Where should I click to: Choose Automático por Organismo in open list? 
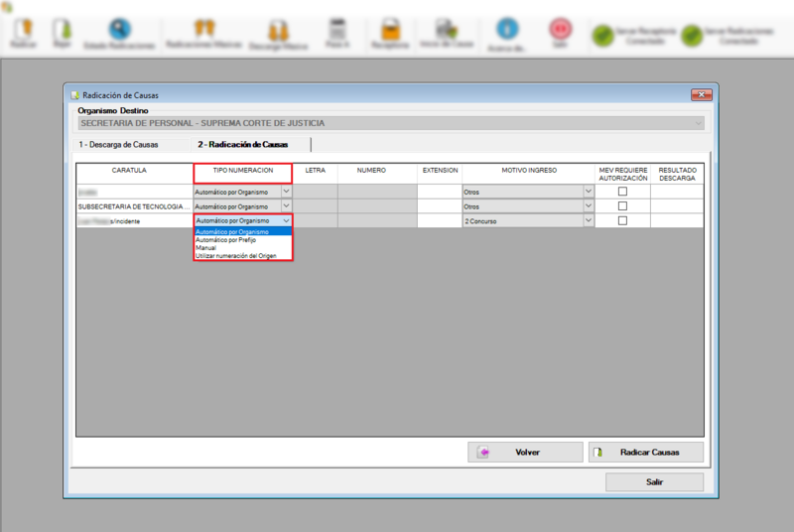[243, 231]
